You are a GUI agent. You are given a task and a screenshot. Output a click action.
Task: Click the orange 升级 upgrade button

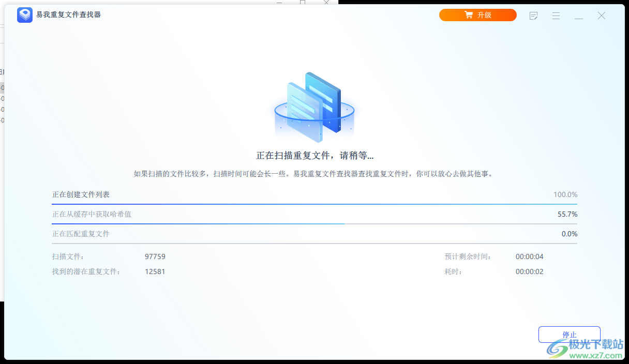[x=477, y=15]
